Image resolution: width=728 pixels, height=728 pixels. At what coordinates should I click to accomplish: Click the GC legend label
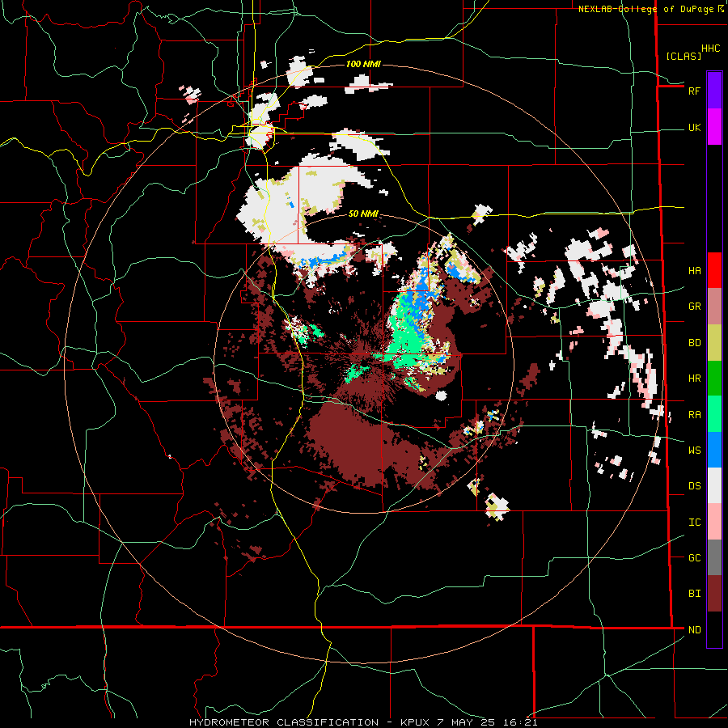coord(694,558)
